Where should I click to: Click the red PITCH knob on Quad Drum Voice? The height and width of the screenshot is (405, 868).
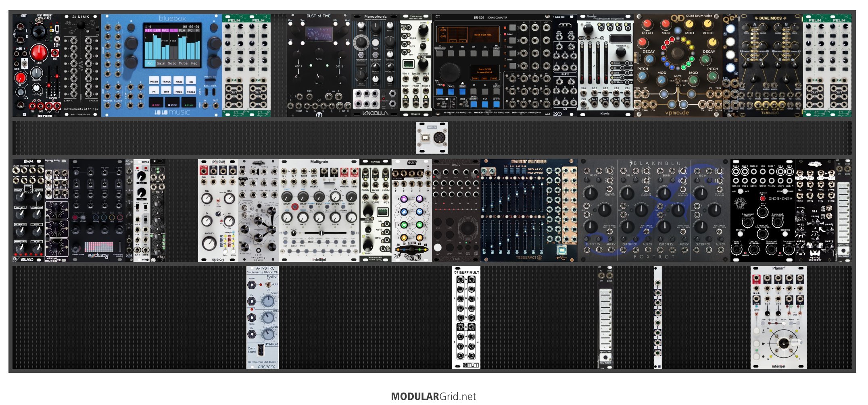click(x=647, y=25)
